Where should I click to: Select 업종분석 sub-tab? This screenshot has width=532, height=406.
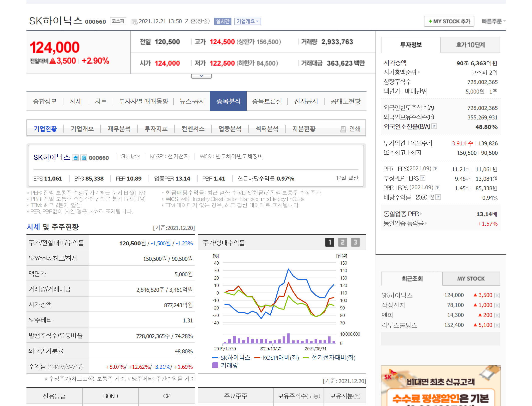pos(230,129)
